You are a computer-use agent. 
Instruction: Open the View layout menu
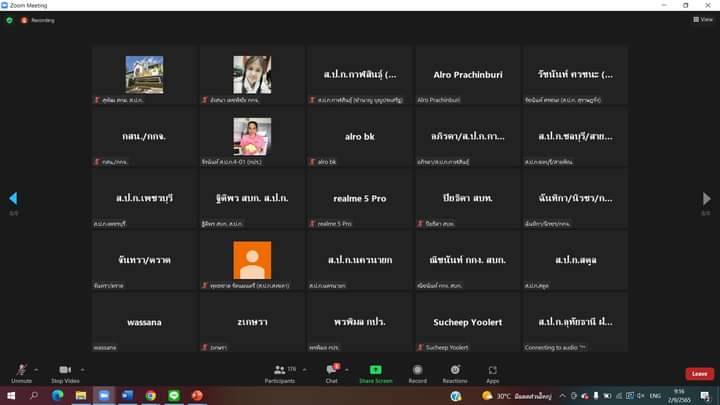pos(702,19)
